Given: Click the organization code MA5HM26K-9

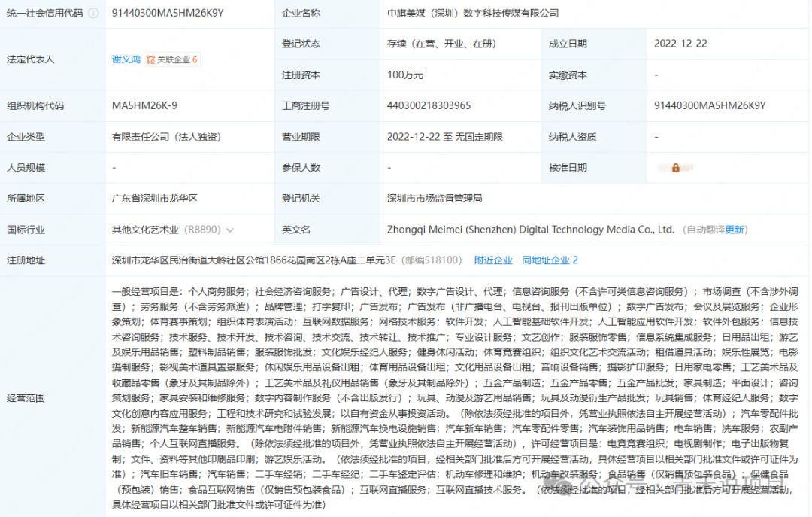Looking at the screenshot, I should pyautogui.click(x=144, y=105).
